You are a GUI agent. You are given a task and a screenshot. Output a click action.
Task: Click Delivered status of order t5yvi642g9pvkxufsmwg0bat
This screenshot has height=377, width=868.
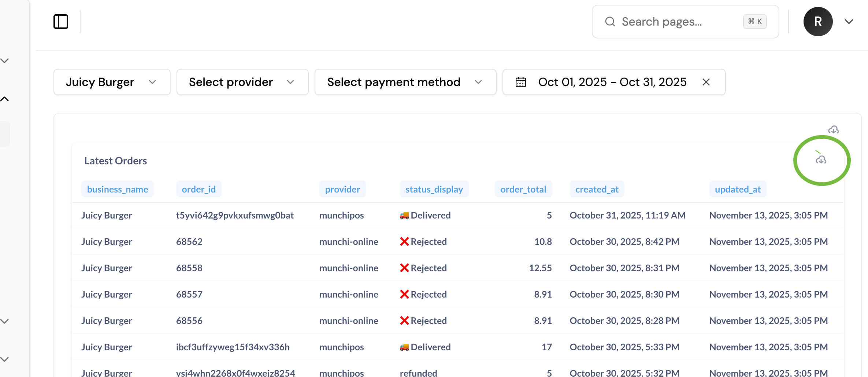[x=425, y=215]
